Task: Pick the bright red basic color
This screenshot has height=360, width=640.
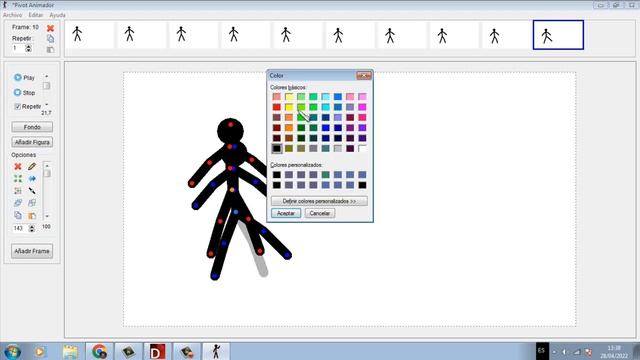Action: [x=277, y=107]
